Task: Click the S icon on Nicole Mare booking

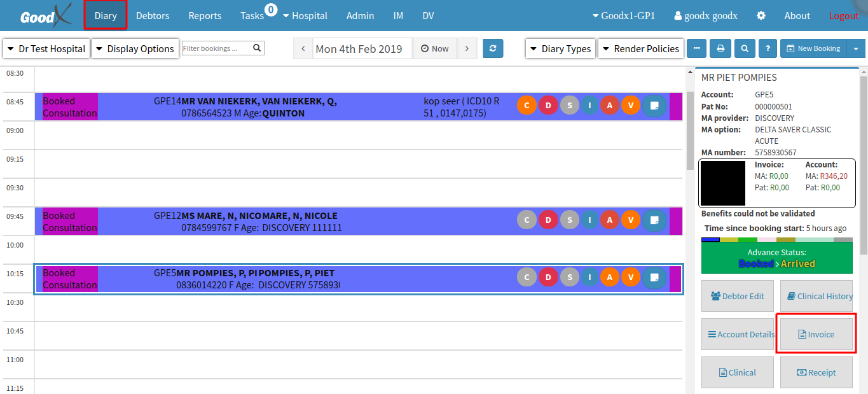Action: tap(569, 220)
